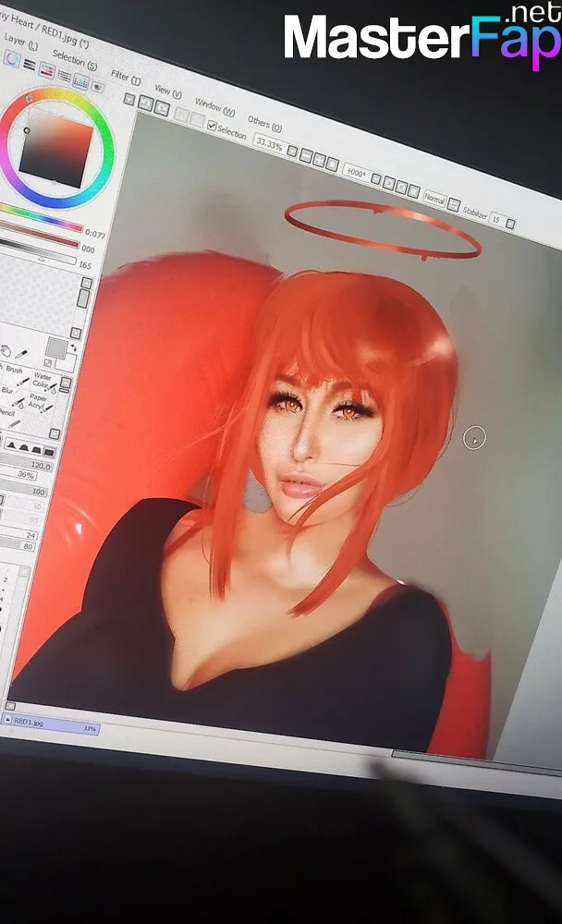This screenshot has height=924, width=562.
Task: Click the density slider showing 100
Action: tap(24, 489)
